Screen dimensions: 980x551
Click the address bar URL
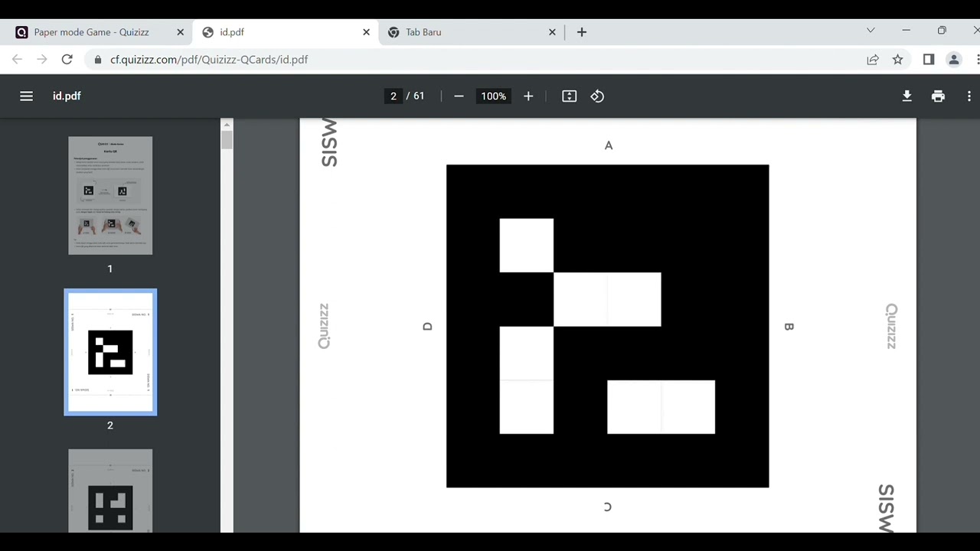[x=209, y=59]
